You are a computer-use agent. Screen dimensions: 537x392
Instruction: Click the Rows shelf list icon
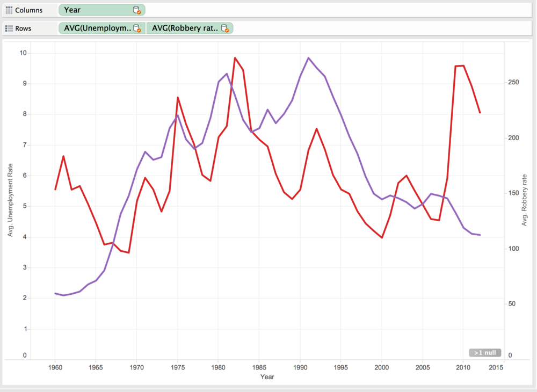pyautogui.click(x=9, y=28)
